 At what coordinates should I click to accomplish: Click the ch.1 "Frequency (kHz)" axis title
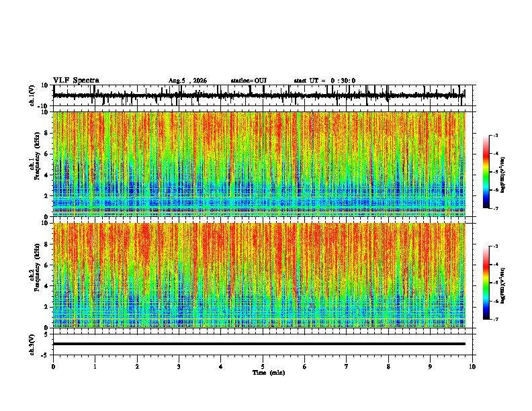click(x=37, y=156)
